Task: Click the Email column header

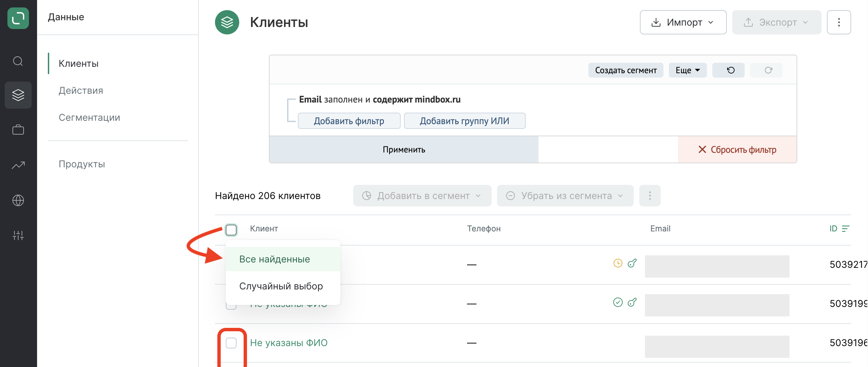Action: [x=660, y=229]
